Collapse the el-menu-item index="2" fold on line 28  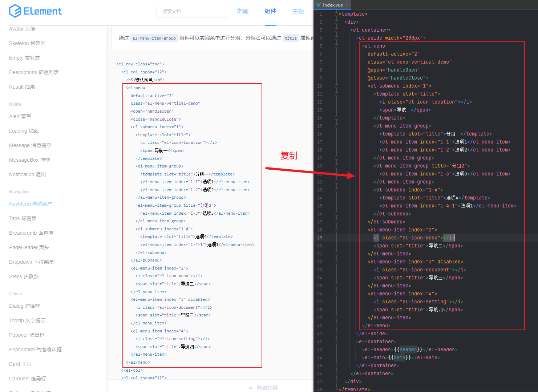336,230
